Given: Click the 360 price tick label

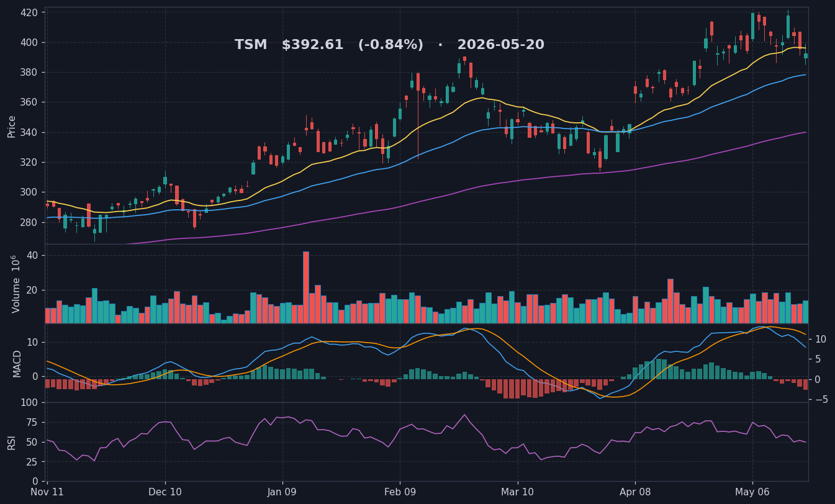Looking at the screenshot, I should [29, 102].
